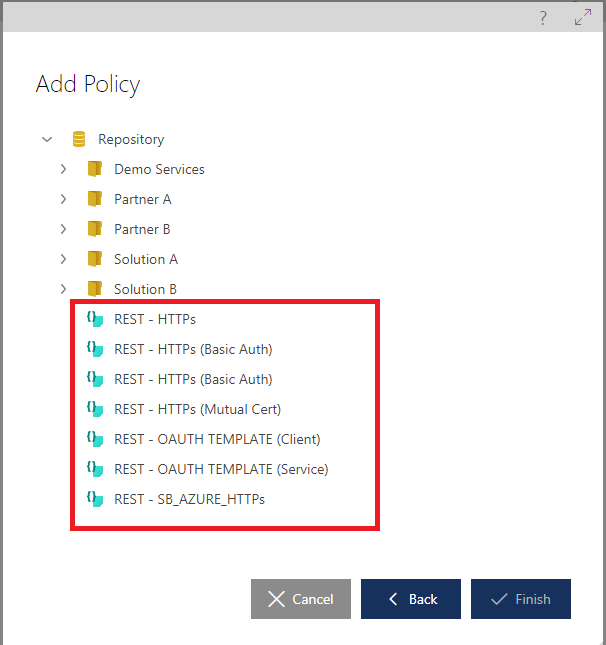Click the help question mark icon
This screenshot has height=645, width=606.
pyautogui.click(x=543, y=17)
